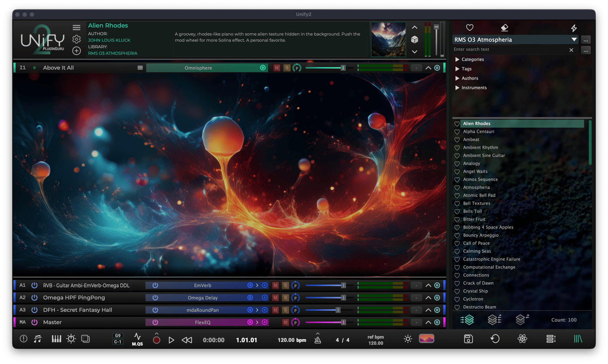Click the load layers stack icon
The image size is (608, 364).
(x=467, y=320)
